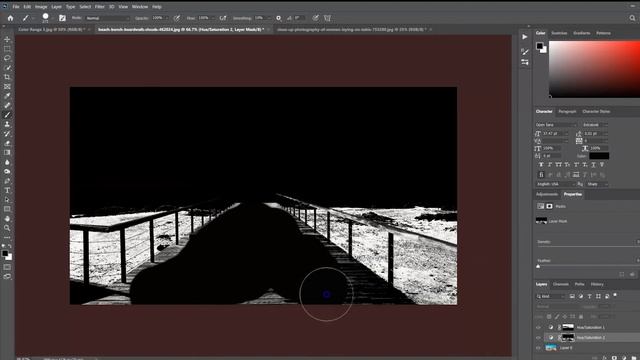Screen dimensions: 640x360
Task: Adjust the Feather slider handle
Action: (x=538, y=267)
